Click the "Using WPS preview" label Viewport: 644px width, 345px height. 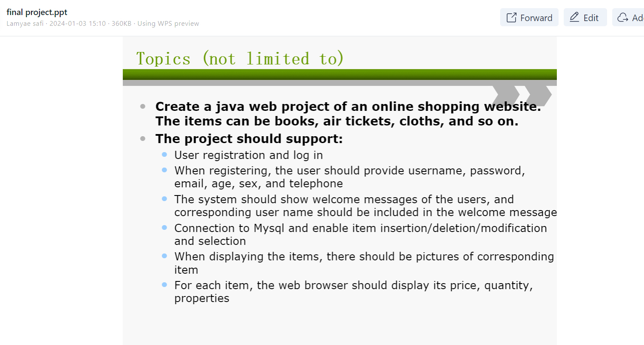168,24
